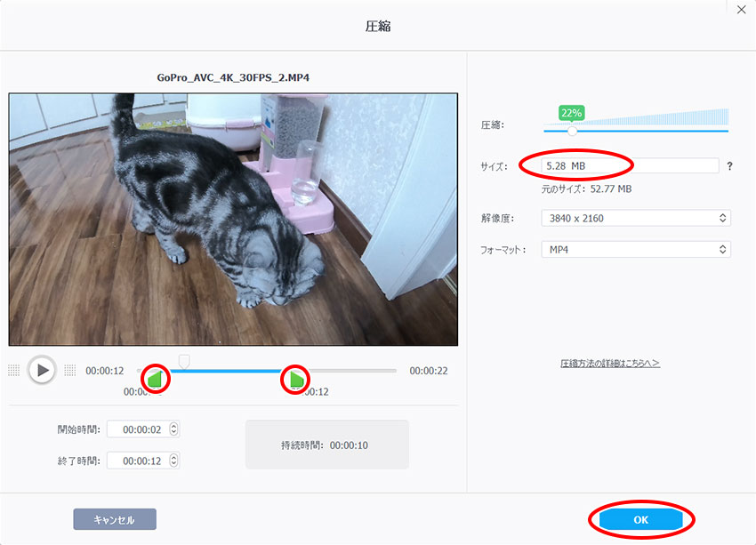Click the down stepper on 終了時間
The image size is (756, 545).
pos(174,464)
